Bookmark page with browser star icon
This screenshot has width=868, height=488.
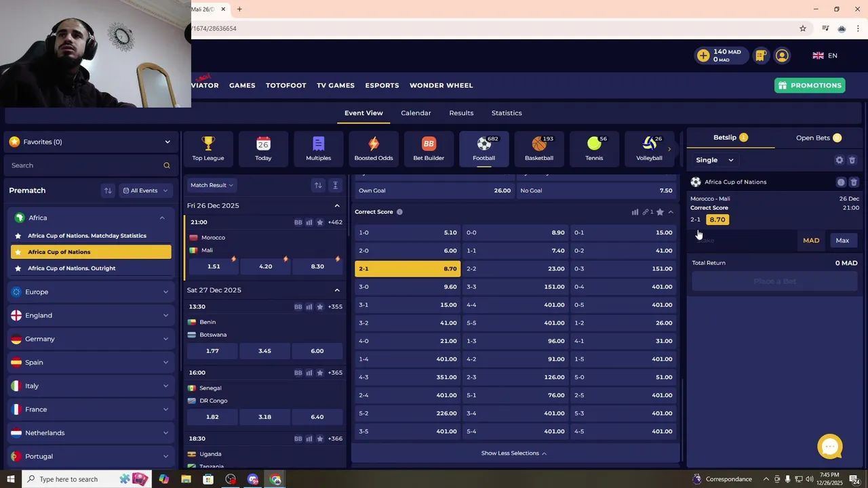point(803,28)
